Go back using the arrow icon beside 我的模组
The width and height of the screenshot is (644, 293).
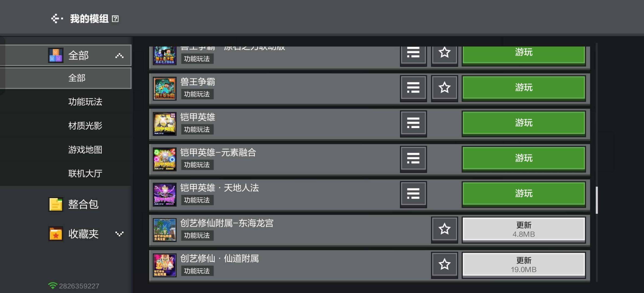(x=57, y=19)
